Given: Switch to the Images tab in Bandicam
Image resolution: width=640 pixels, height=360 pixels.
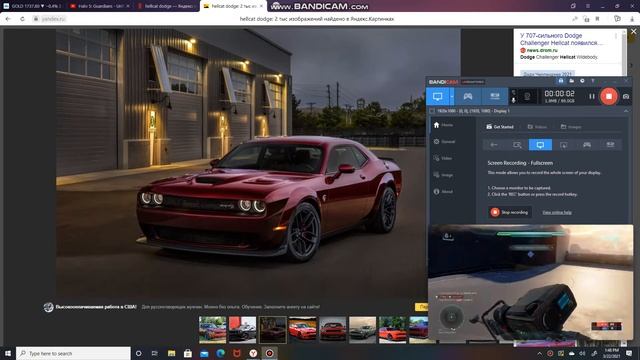Looking at the screenshot, I should click(x=571, y=127).
